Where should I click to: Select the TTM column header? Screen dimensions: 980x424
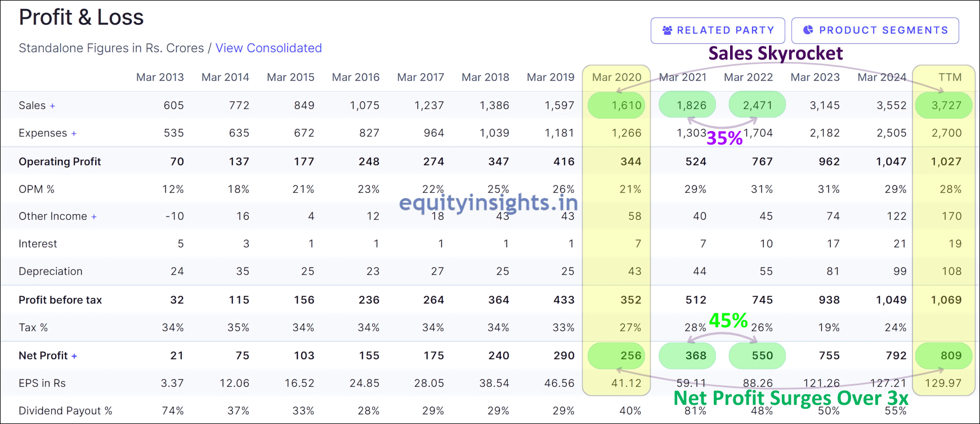coord(950,77)
